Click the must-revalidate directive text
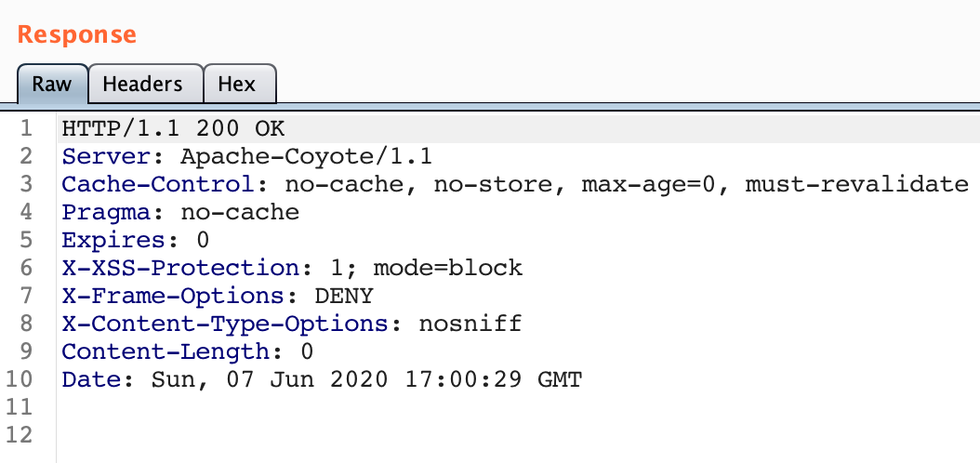980x463 pixels. (x=857, y=184)
